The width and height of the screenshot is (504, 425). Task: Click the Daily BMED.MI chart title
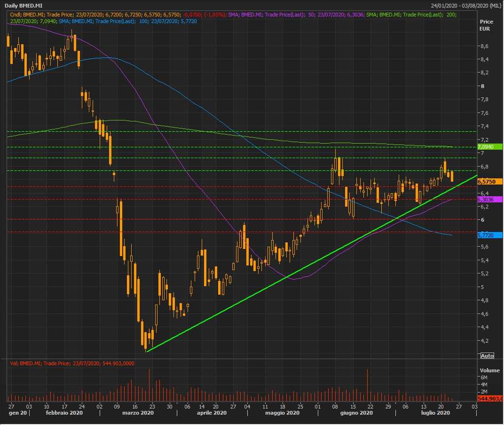point(23,6)
